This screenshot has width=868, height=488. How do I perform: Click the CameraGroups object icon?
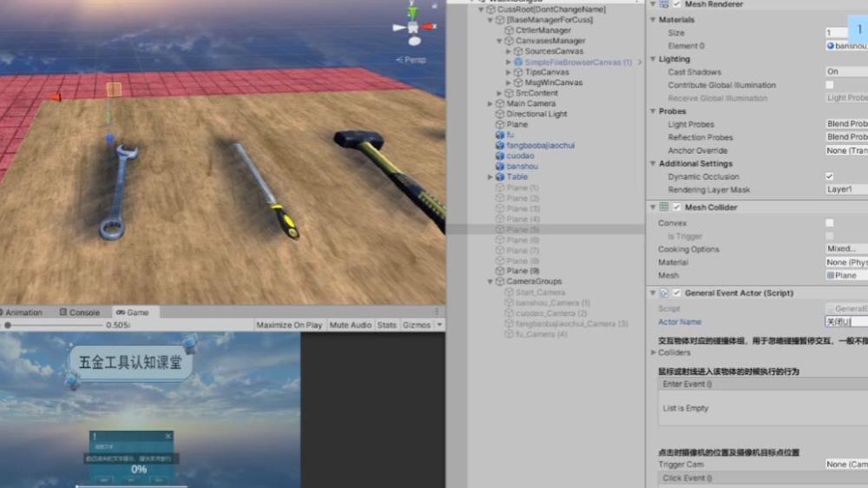coord(499,281)
